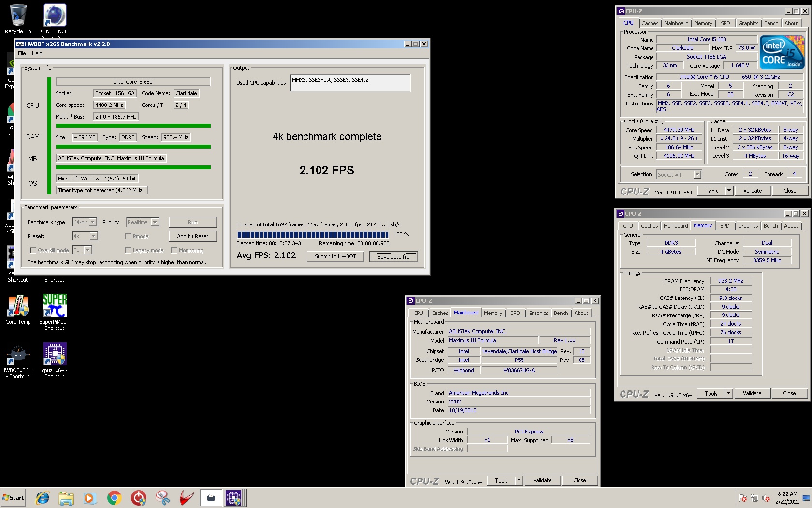
Task: Click the Tools button in the CPU-Z Memory-tab window
Action: tap(711, 394)
